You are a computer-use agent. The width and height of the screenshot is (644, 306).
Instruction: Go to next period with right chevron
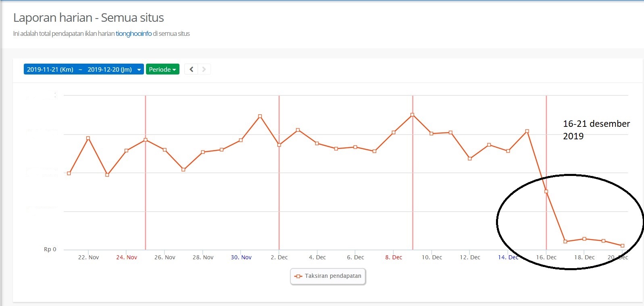coord(204,69)
